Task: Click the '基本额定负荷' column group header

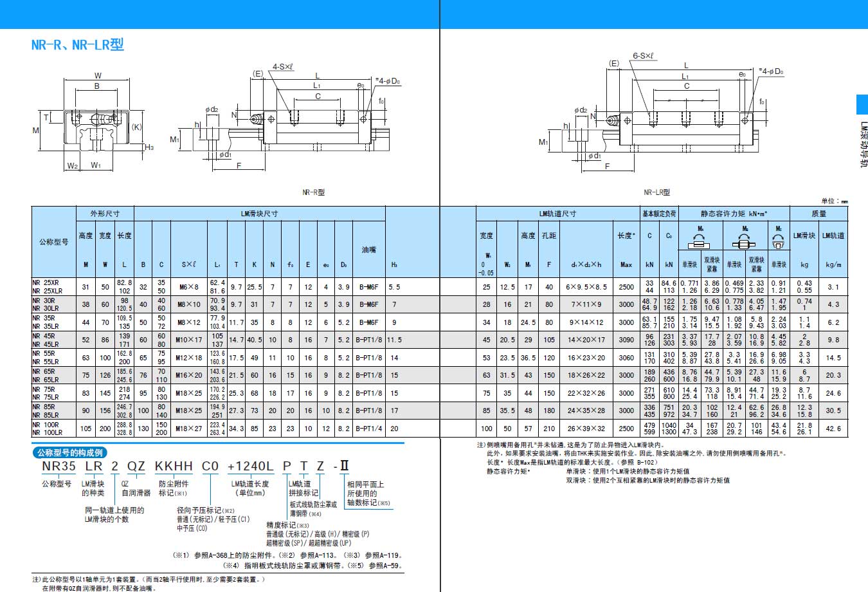Action: coord(659,214)
